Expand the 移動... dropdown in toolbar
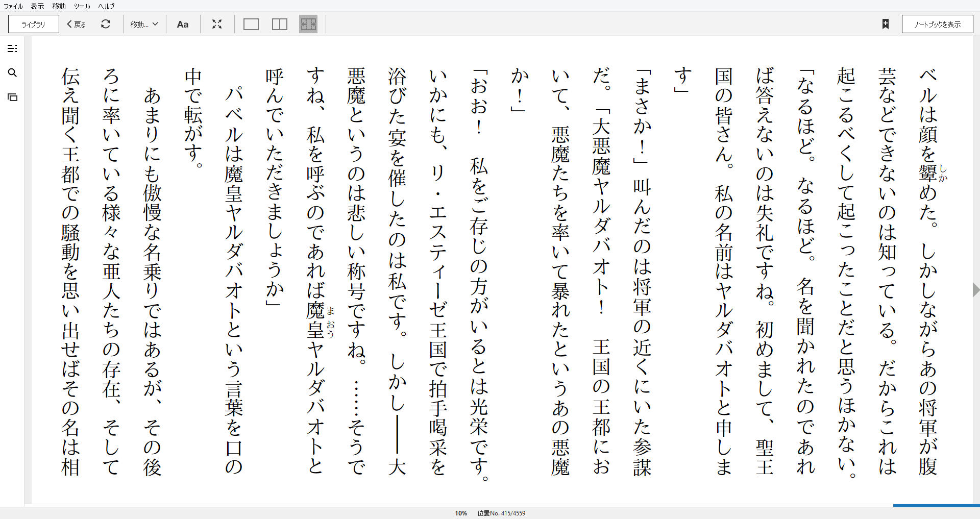Viewport: 980px width, 519px height. [x=144, y=24]
